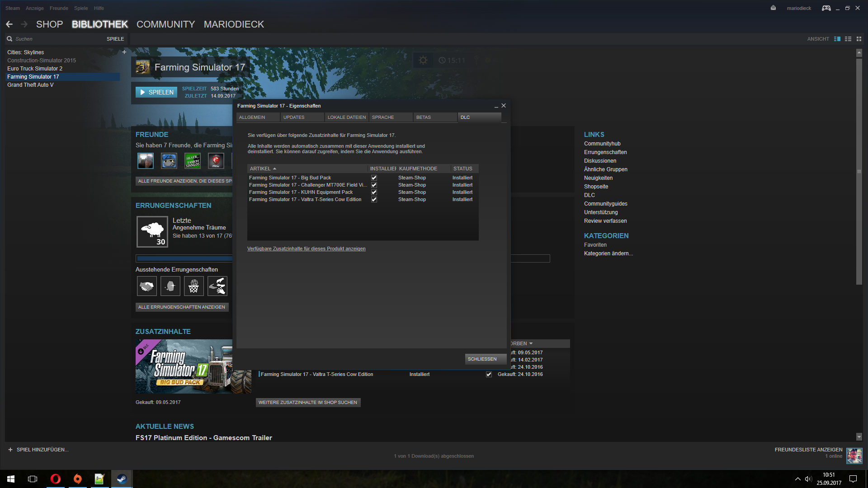Click the Suchen search field
The image size is (868, 488).
pos(54,39)
